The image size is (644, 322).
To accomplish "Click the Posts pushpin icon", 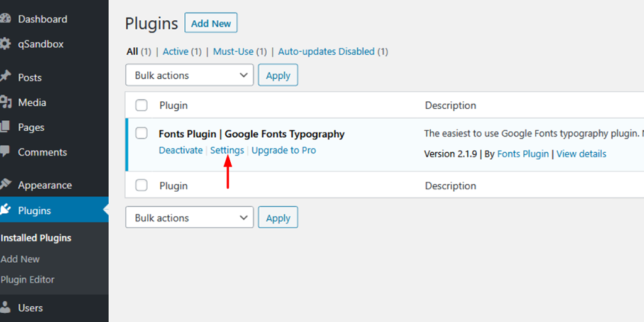I will click(x=5, y=77).
